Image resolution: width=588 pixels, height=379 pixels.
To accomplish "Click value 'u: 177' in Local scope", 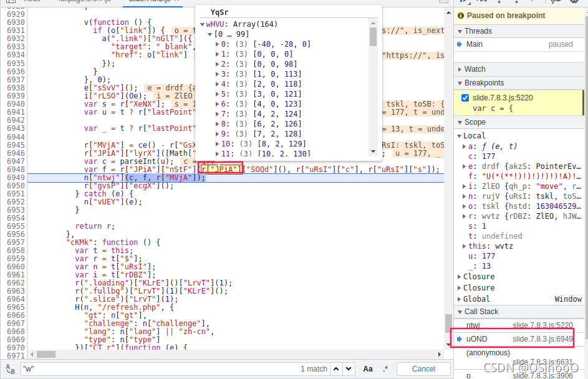I will coord(482,256).
